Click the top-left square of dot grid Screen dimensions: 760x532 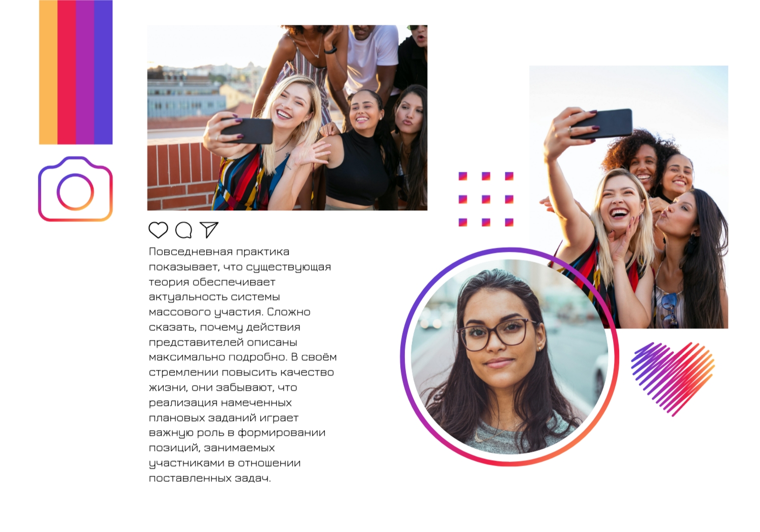[x=463, y=176]
